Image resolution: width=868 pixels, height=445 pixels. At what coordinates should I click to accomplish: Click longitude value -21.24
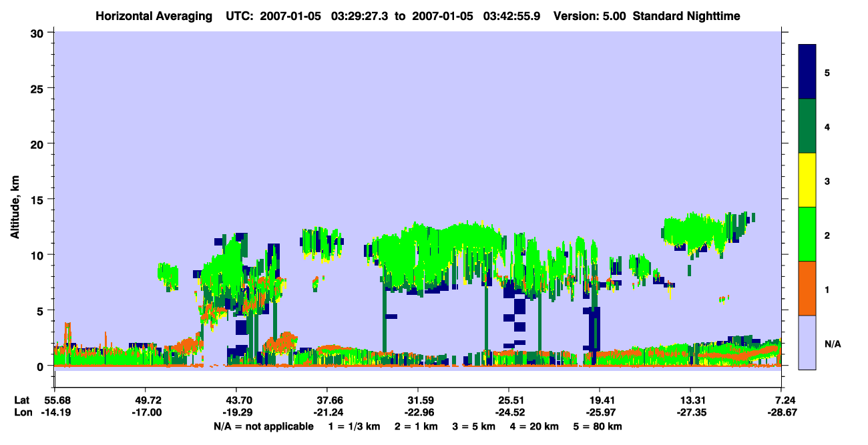pos(327,413)
